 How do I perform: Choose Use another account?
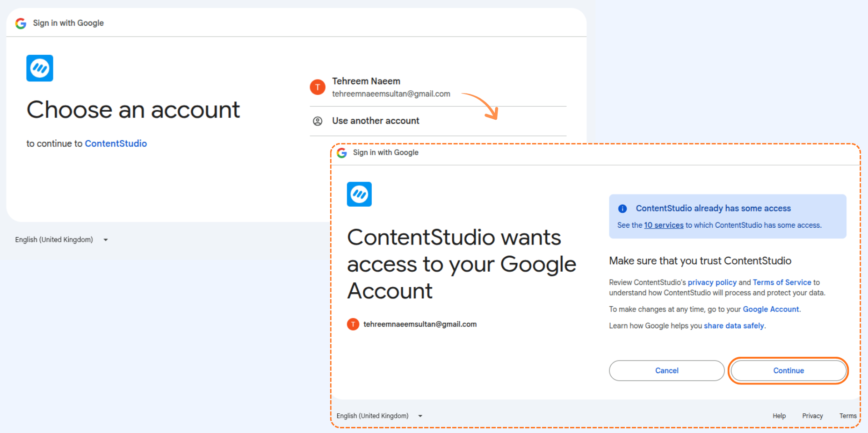pyautogui.click(x=438, y=121)
